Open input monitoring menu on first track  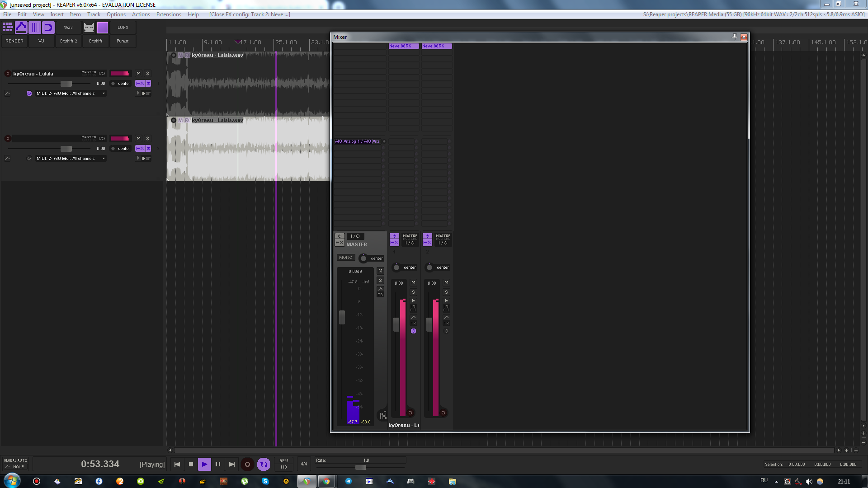(144, 94)
